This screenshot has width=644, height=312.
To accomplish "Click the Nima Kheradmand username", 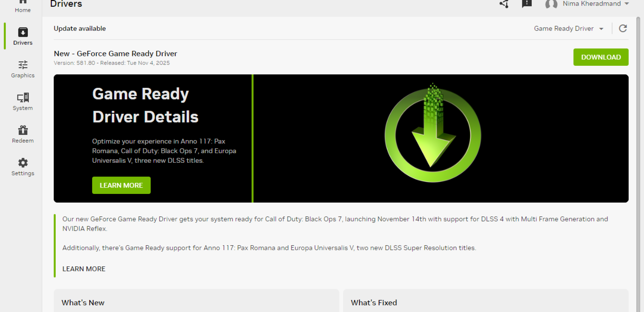I will click(591, 4).
